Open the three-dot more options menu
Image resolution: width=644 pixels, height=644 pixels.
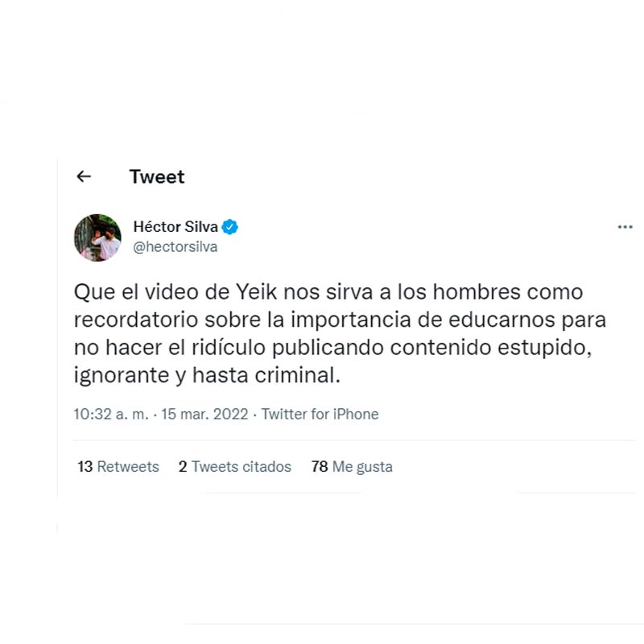[x=625, y=227]
